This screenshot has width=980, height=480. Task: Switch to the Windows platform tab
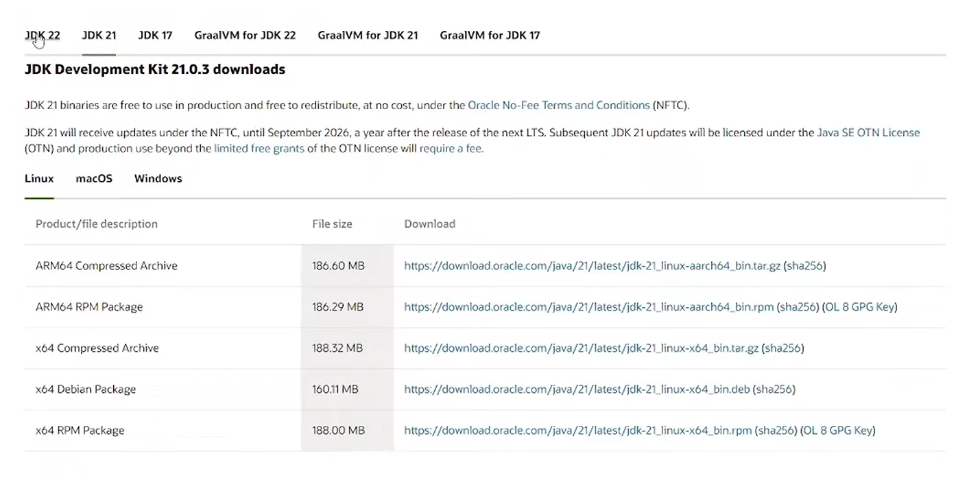pos(158,178)
